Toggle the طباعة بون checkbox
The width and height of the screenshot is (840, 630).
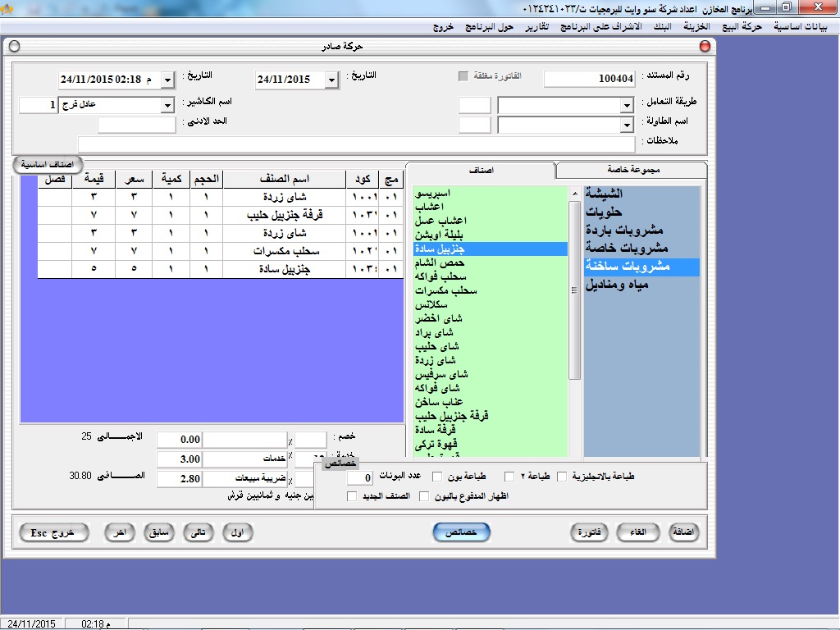pos(437,477)
